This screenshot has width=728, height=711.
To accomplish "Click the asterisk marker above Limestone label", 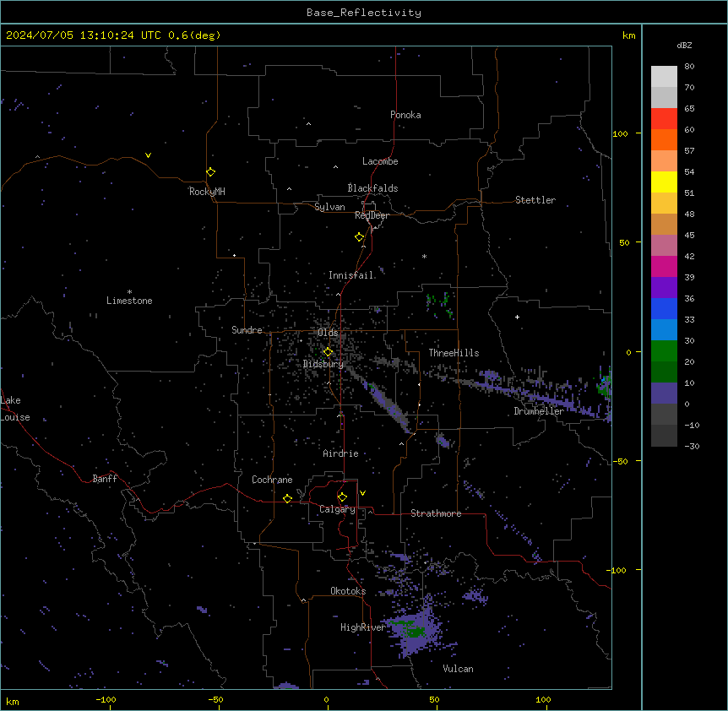I will click(129, 292).
